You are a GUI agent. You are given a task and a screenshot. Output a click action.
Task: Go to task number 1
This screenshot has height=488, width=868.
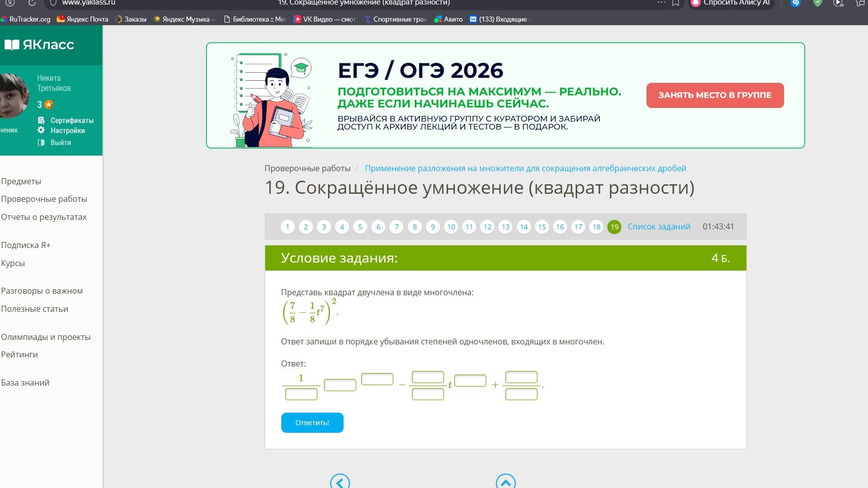(x=287, y=227)
